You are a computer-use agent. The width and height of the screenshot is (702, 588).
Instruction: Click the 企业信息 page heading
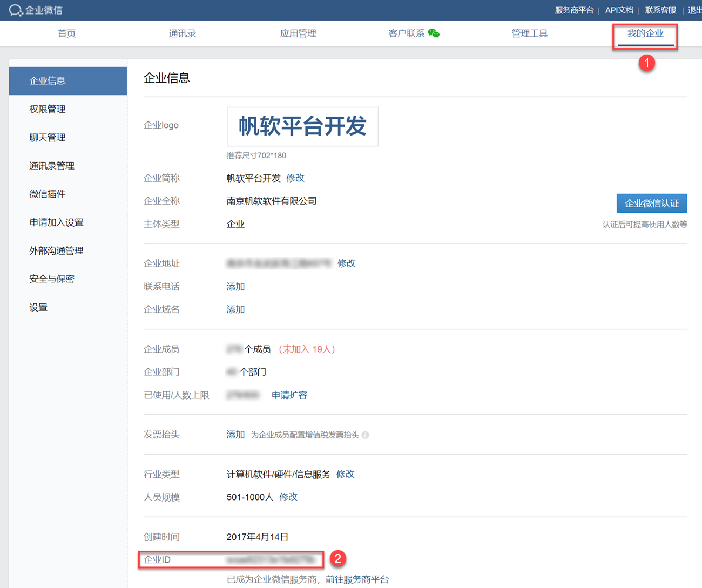coord(167,78)
